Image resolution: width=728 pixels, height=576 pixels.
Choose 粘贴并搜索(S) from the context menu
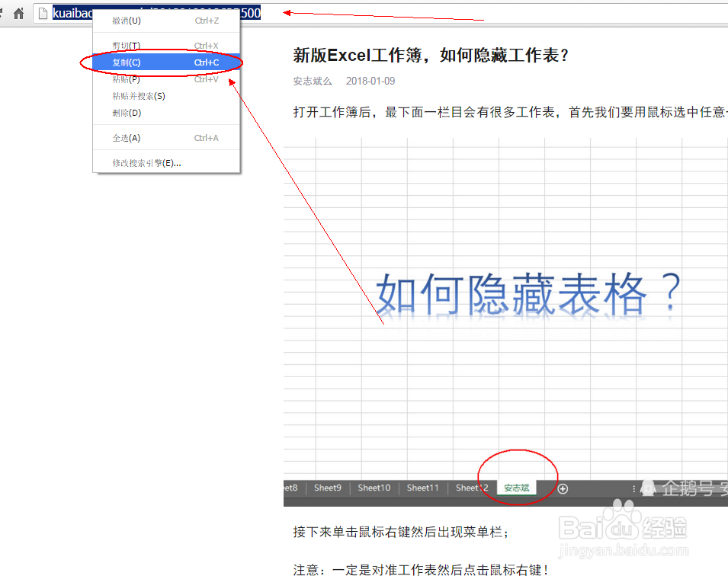point(166,96)
